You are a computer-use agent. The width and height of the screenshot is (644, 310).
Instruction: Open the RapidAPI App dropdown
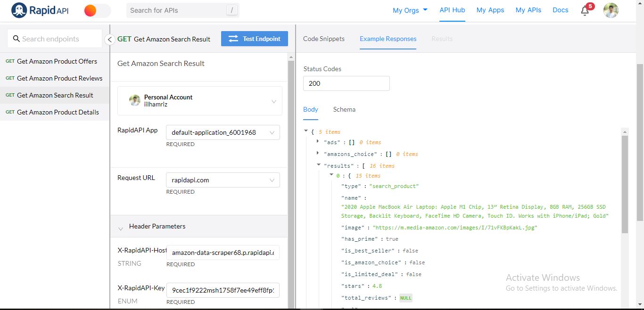point(223,132)
